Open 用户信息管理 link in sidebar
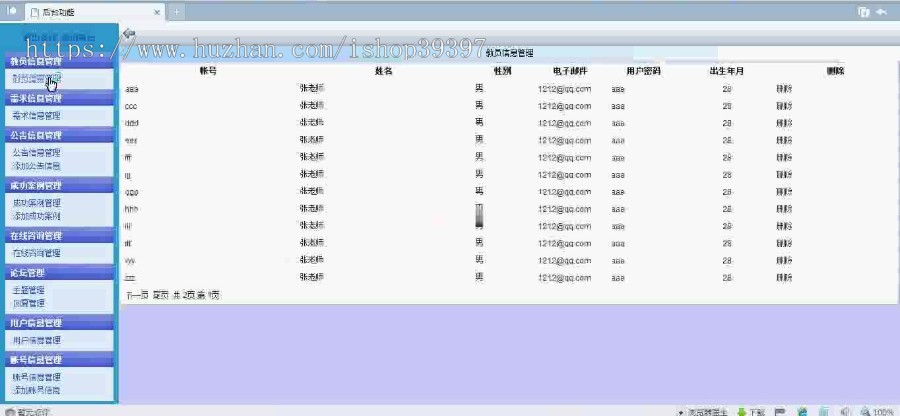900x416 pixels. coord(36,340)
